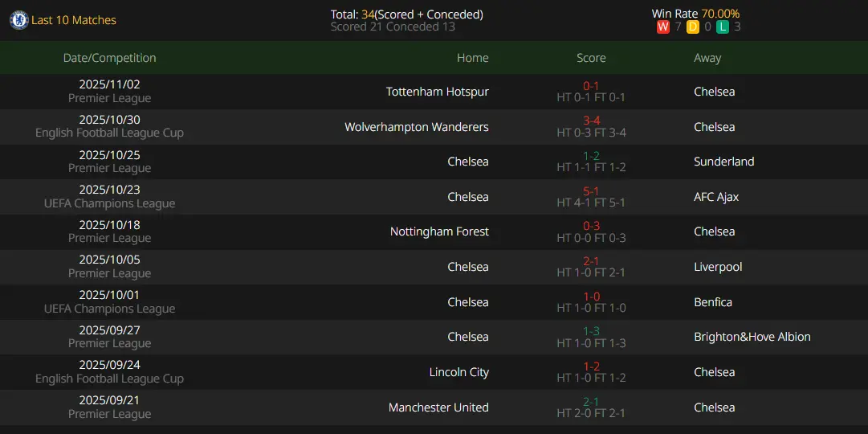Viewport: 868px width, 434px height.
Task: Click the red W wins badge
Action: tap(662, 27)
